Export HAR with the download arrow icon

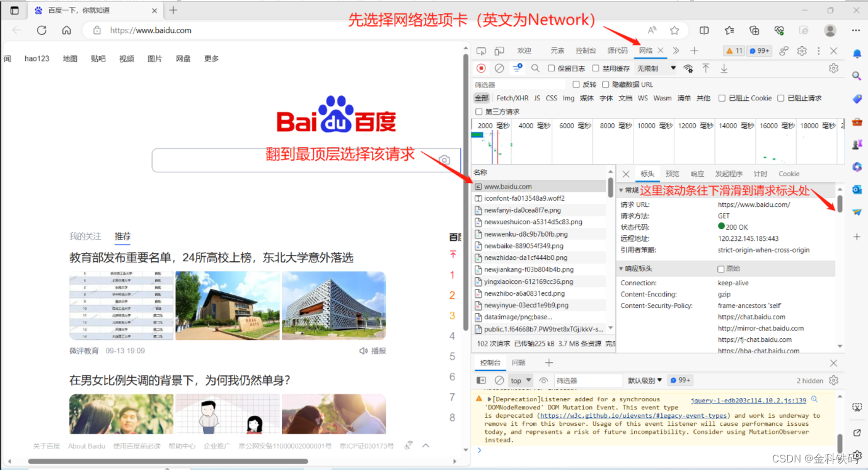point(724,68)
